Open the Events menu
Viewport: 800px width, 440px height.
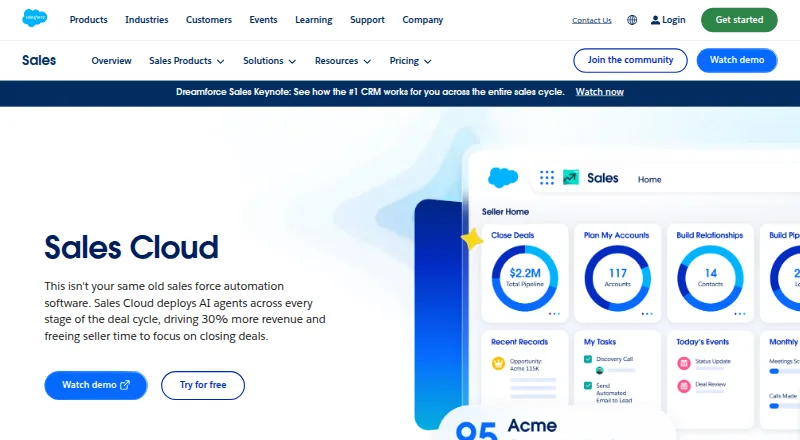[x=263, y=20]
